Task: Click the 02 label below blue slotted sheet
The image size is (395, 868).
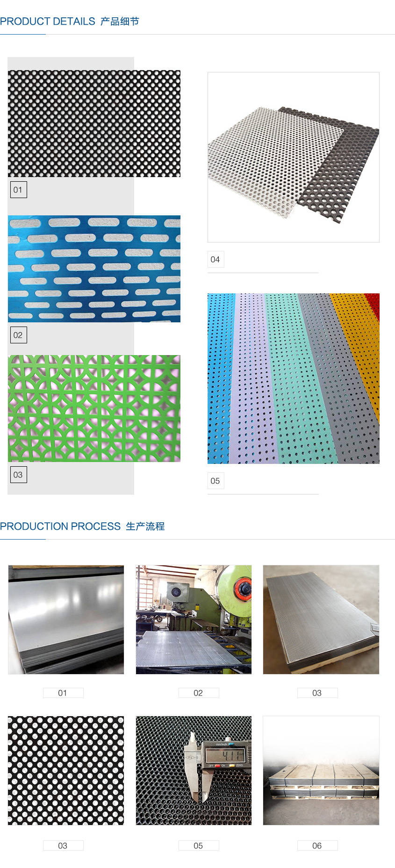Action: point(18,335)
